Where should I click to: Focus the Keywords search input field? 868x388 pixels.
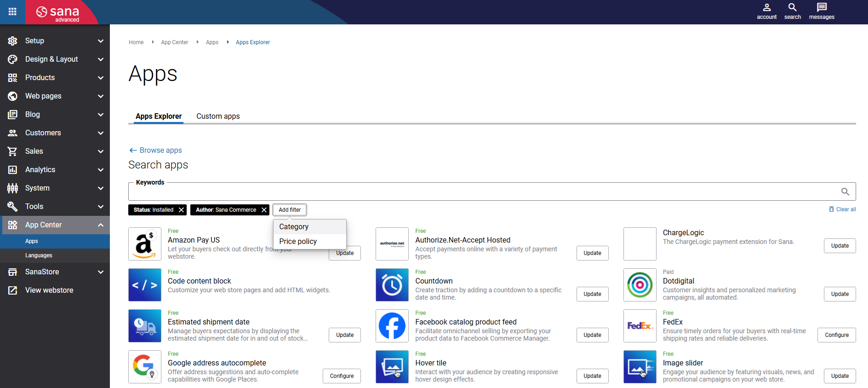click(x=483, y=192)
